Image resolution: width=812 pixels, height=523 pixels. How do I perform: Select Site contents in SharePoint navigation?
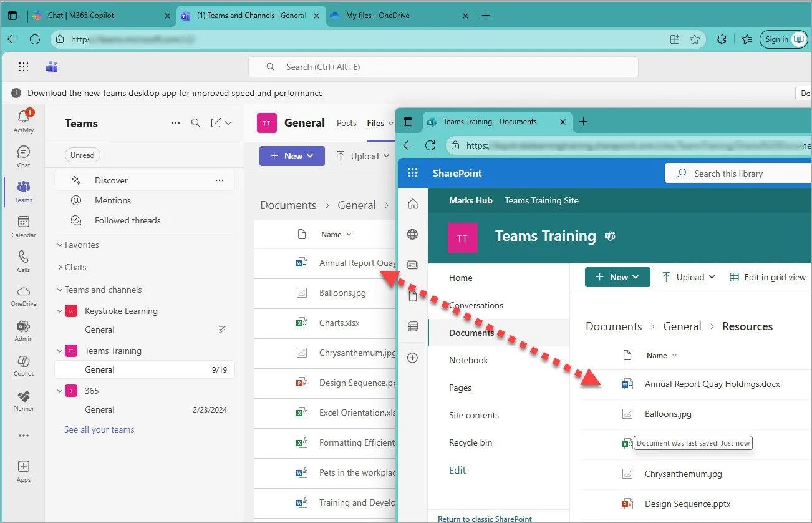click(x=474, y=415)
